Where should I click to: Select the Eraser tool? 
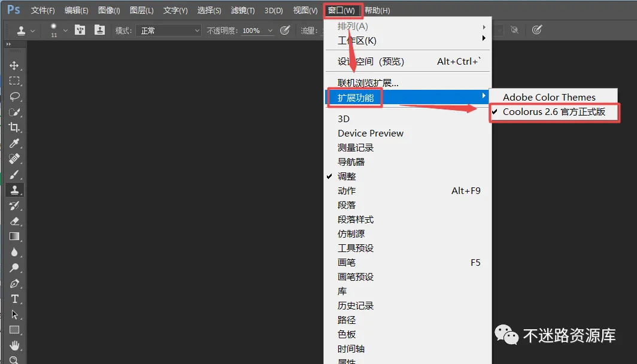[x=14, y=221]
